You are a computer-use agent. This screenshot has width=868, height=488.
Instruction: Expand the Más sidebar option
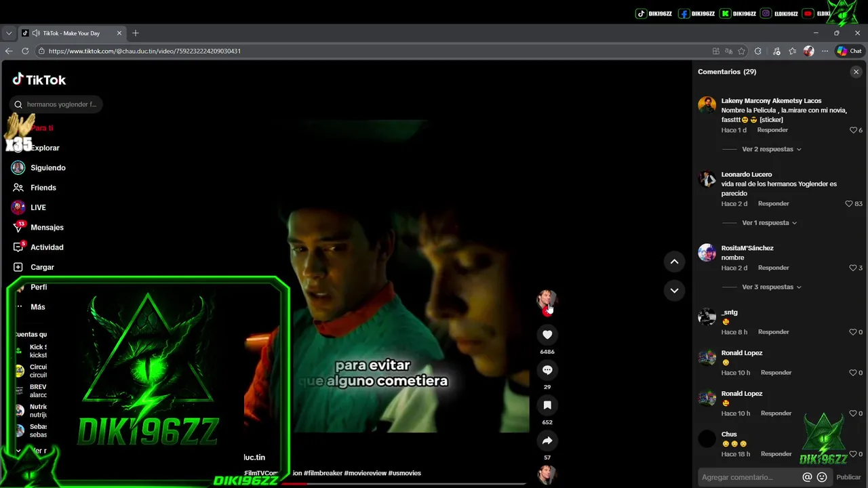point(30,307)
